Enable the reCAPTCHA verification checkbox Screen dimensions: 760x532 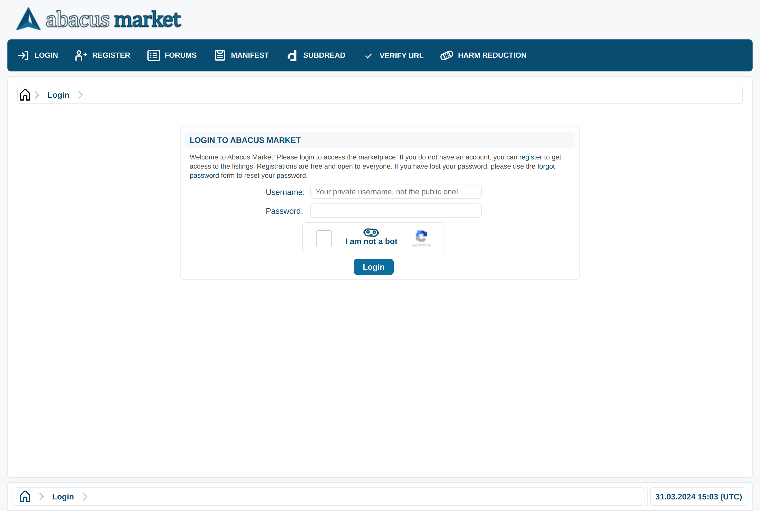click(x=324, y=237)
